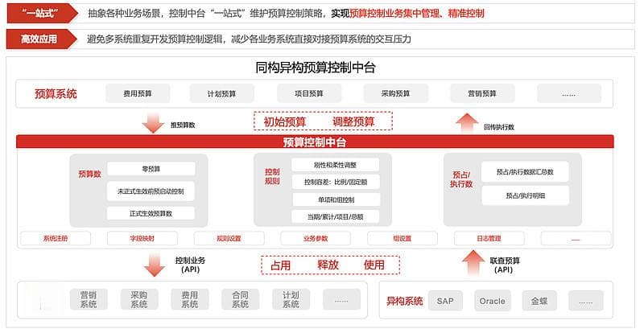This screenshot has width=644, height=333.
Task: Click the title 同构异构预算控制中台
Action: point(315,68)
